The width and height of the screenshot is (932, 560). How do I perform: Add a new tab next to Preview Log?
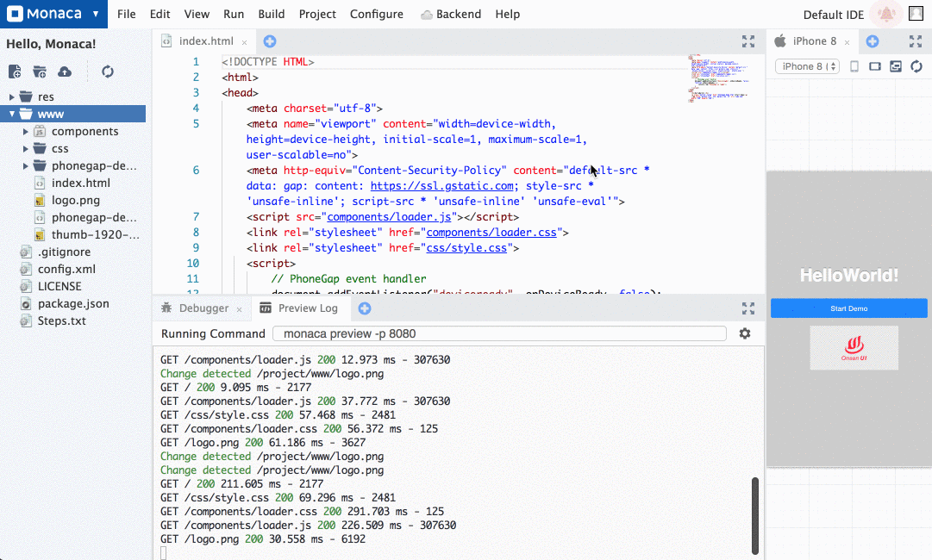click(x=365, y=308)
